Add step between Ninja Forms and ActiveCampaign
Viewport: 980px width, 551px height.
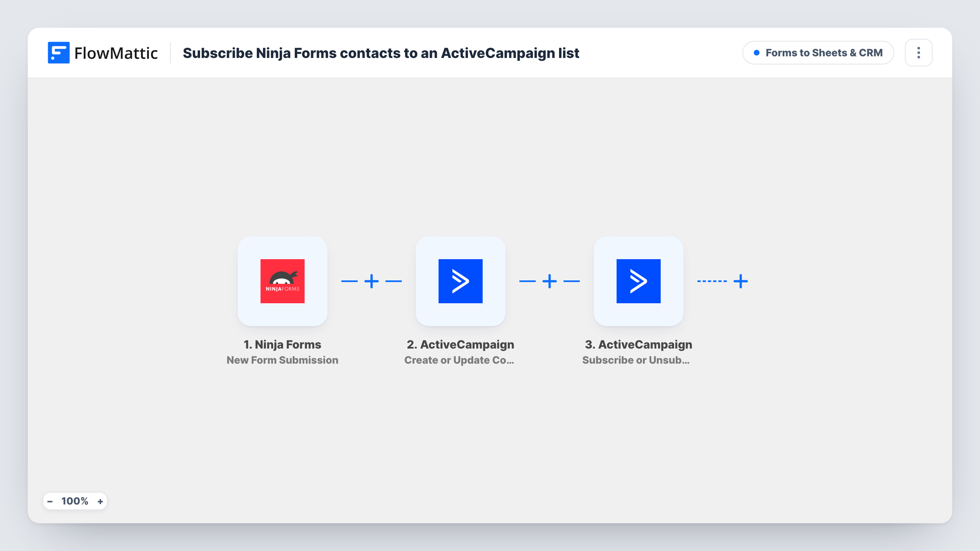(372, 281)
